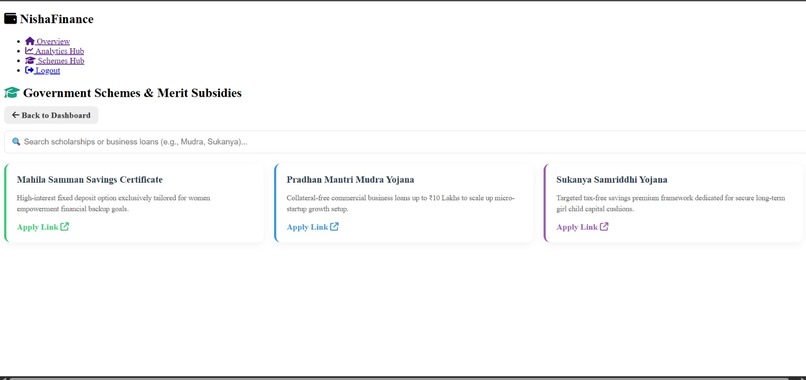Click the Back to Dashboard button

coord(51,115)
